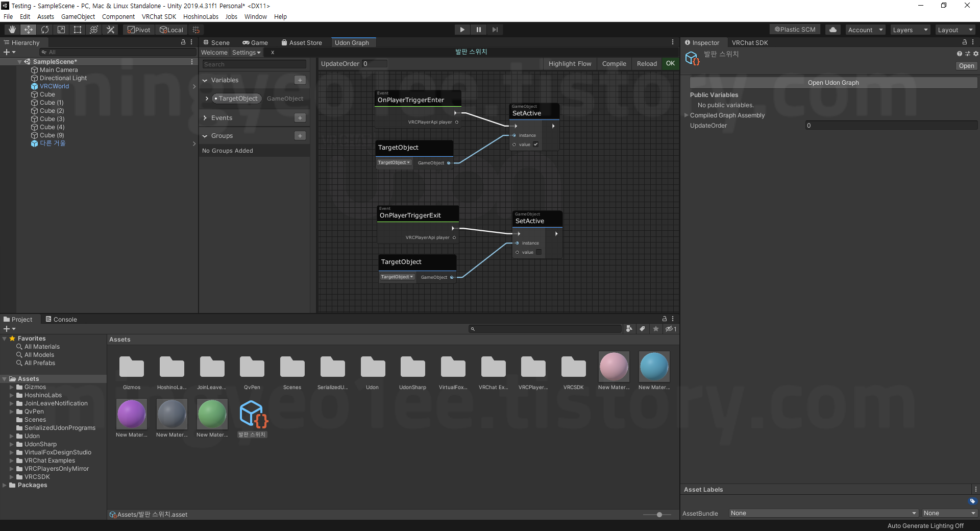Click the Compile button
This screenshot has height=531, width=980.
(614, 64)
